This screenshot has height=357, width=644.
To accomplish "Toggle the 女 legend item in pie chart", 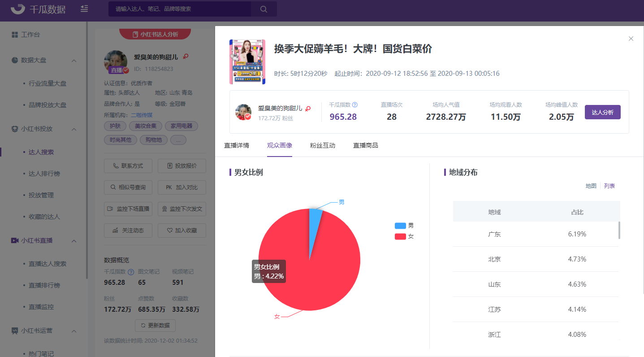I will [x=404, y=236].
